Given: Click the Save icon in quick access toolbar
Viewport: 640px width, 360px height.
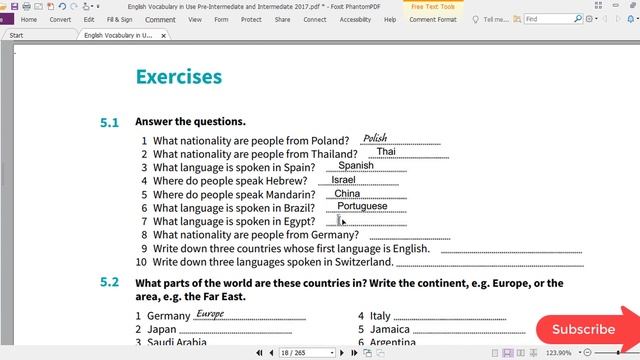Looking at the screenshot, I should click(14, 7).
